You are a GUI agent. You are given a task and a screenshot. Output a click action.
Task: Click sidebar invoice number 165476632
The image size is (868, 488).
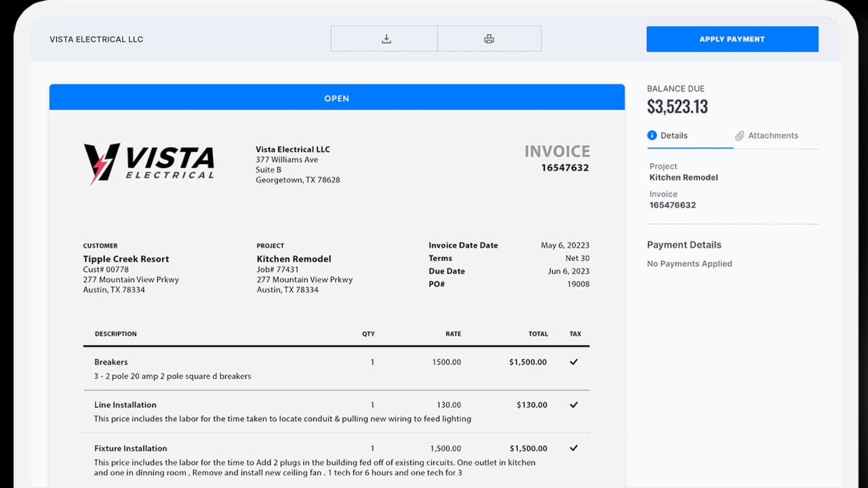[673, 205]
